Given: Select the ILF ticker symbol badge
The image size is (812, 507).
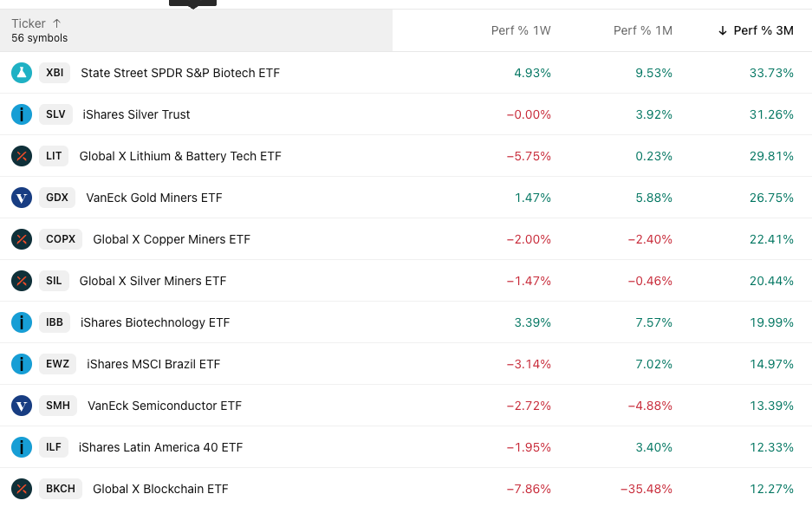Looking at the screenshot, I should point(54,447).
